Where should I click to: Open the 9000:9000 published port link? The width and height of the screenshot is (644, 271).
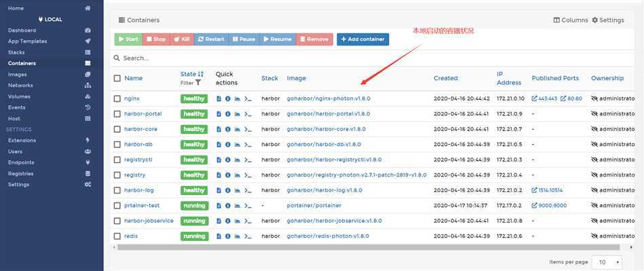[x=549, y=206]
